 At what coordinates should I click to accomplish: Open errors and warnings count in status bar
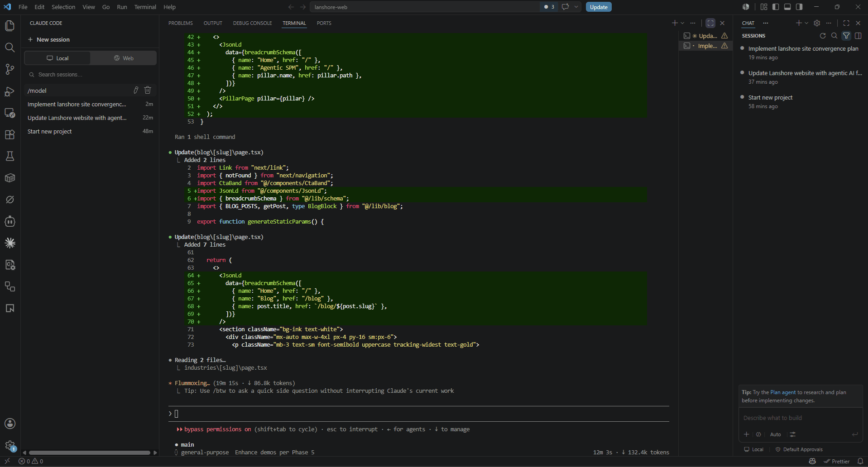click(31, 461)
